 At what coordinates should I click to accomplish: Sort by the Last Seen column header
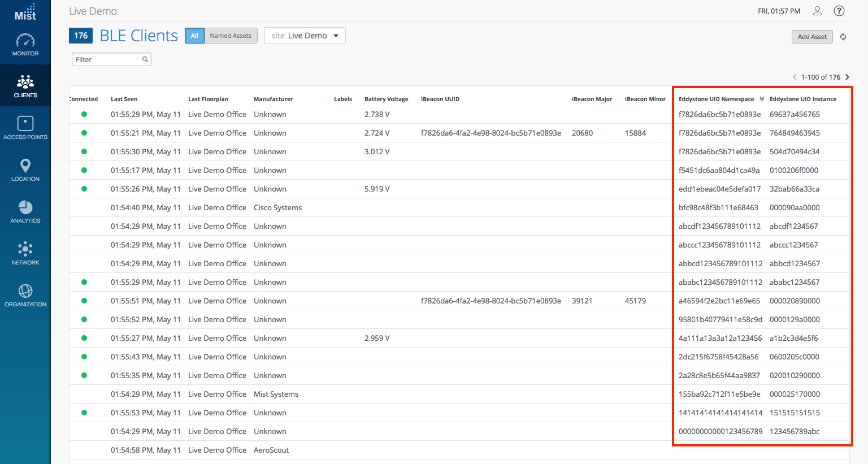[124, 99]
